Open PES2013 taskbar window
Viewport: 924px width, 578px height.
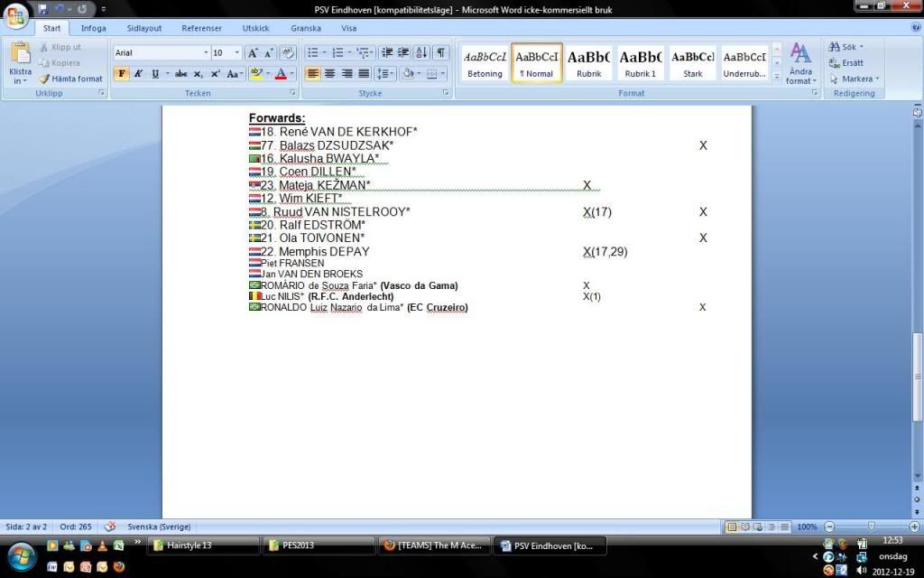point(319,545)
